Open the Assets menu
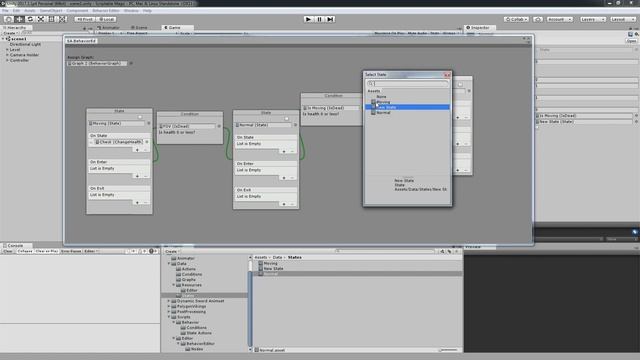640x360 pixels. 30,11
